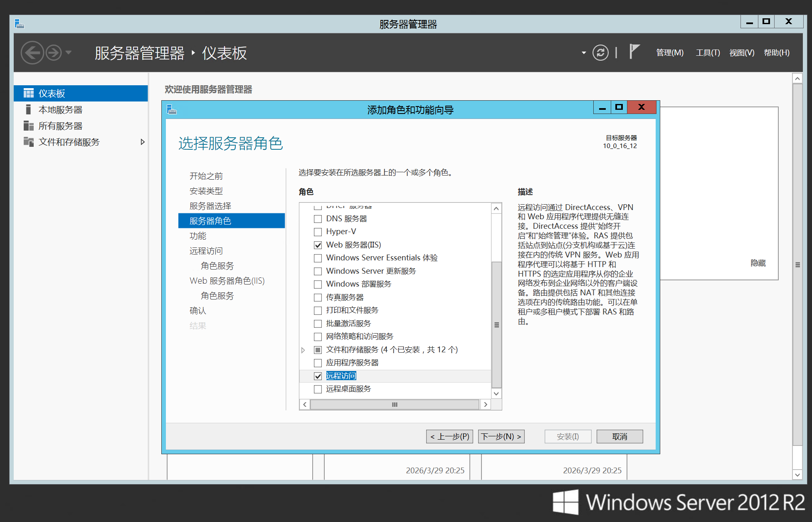Viewport: 812px width, 522px height.
Task: Click the 文件和存储服务 sidebar icon
Action: point(29,142)
